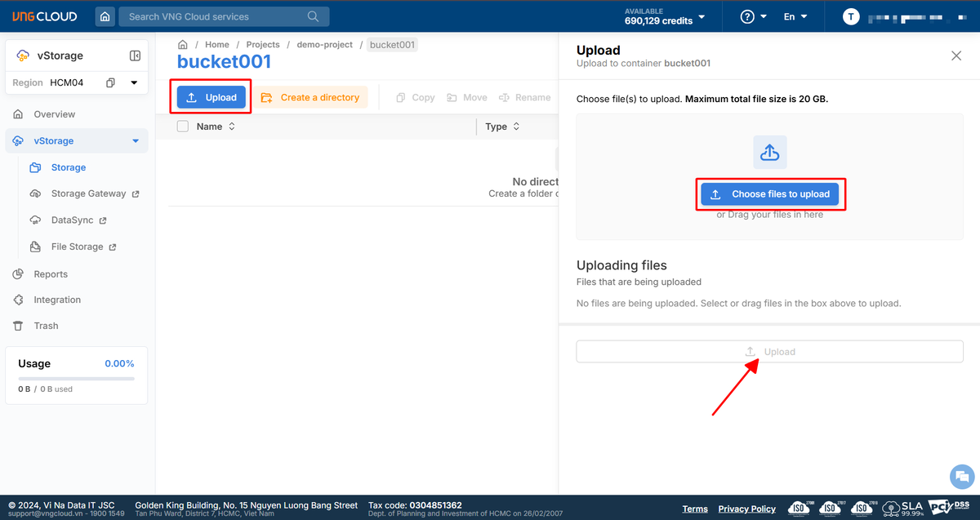This screenshot has width=980, height=520.
Task: Click the Create a directory button
Action: (310, 97)
